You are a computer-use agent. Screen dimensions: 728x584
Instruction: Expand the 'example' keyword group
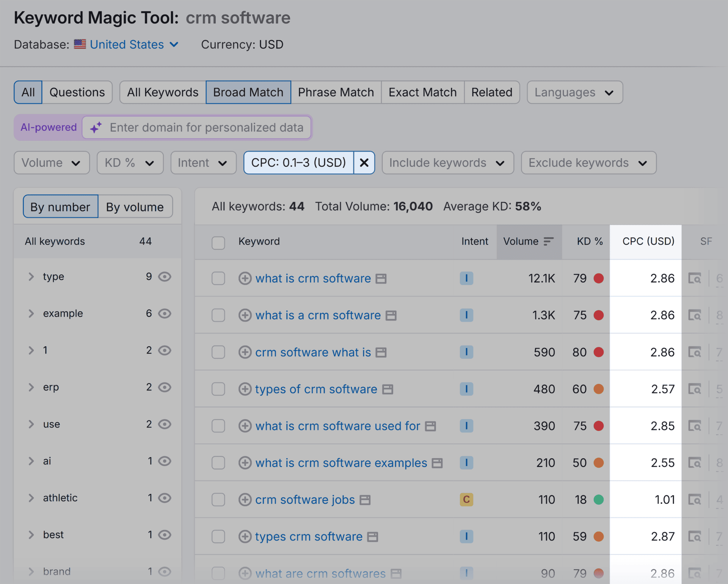[31, 313]
